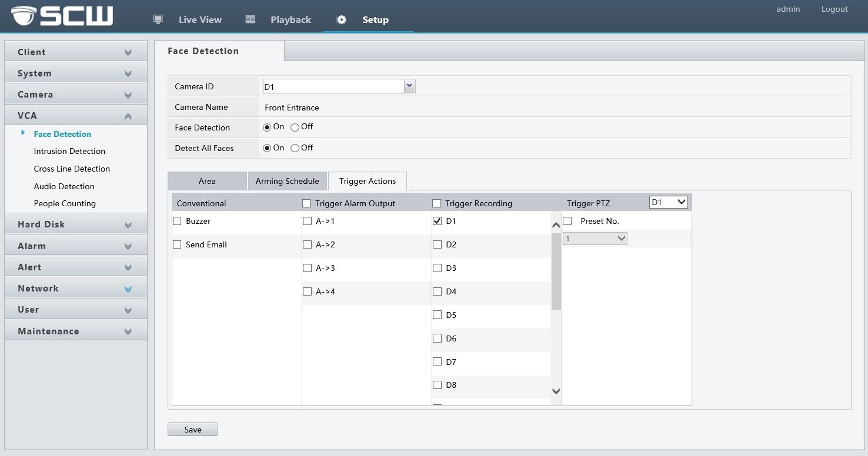The height and width of the screenshot is (456, 868).
Task: Check recording channel D2
Action: pyautogui.click(x=437, y=244)
